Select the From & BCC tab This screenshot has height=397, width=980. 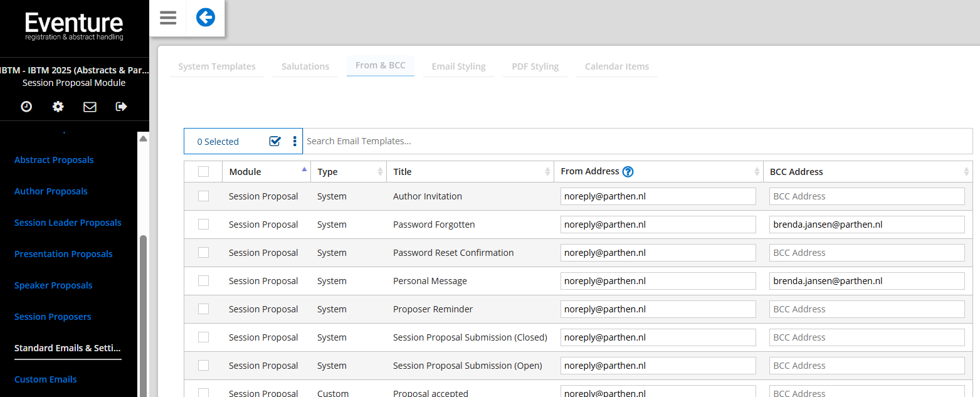(x=381, y=65)
